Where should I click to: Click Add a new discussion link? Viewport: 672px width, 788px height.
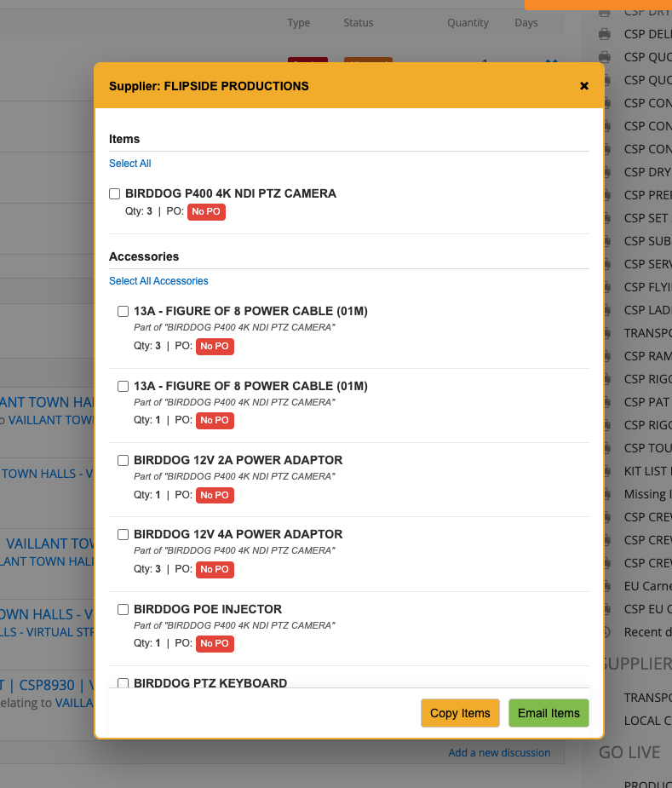coord(499,753)
